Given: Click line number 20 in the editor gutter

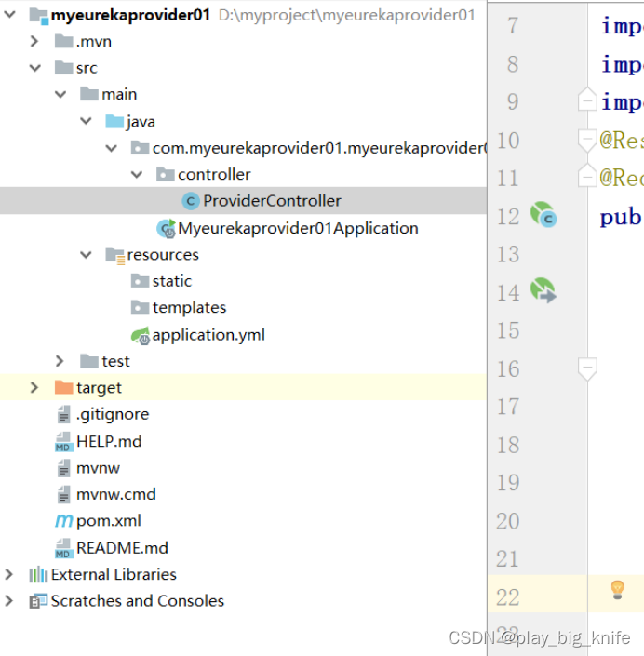Looking at the screenshot, I should tap(508, 521).
